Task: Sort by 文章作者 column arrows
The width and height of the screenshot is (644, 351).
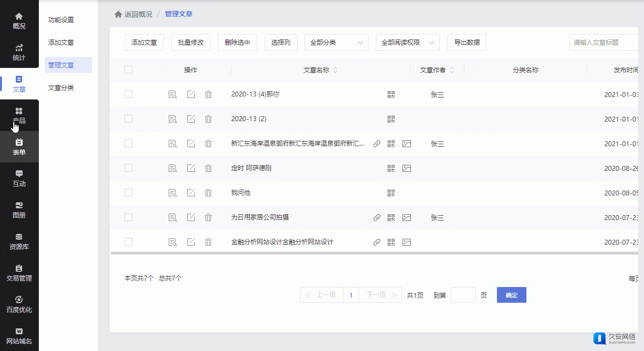Action: 452,70
